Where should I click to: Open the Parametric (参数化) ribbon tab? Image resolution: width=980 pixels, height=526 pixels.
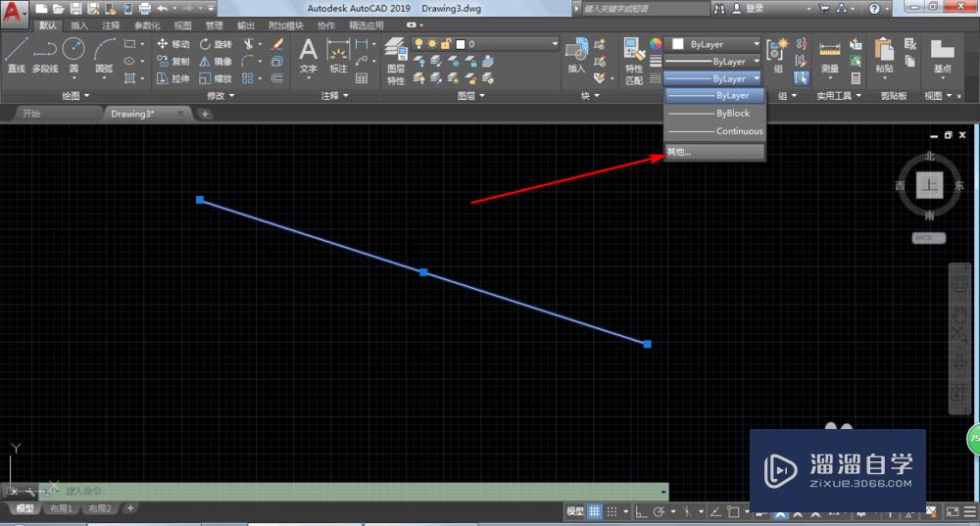147,25
